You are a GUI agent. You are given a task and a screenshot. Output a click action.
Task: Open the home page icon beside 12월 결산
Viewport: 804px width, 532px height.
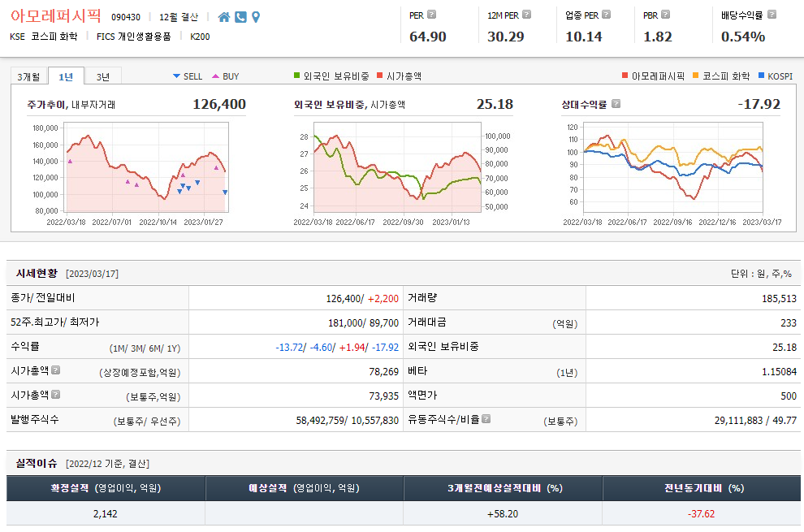click(x=223, y=17)
